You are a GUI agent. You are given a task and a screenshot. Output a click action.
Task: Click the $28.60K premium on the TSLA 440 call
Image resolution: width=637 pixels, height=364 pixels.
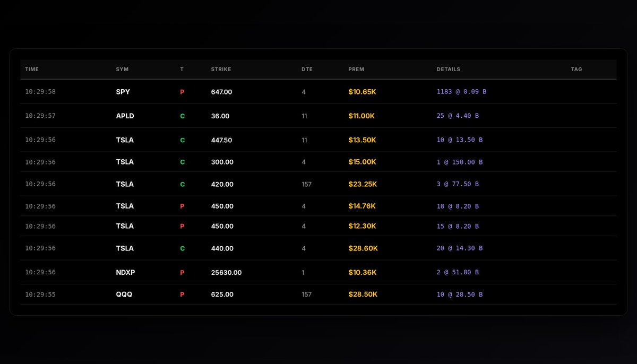363,248
